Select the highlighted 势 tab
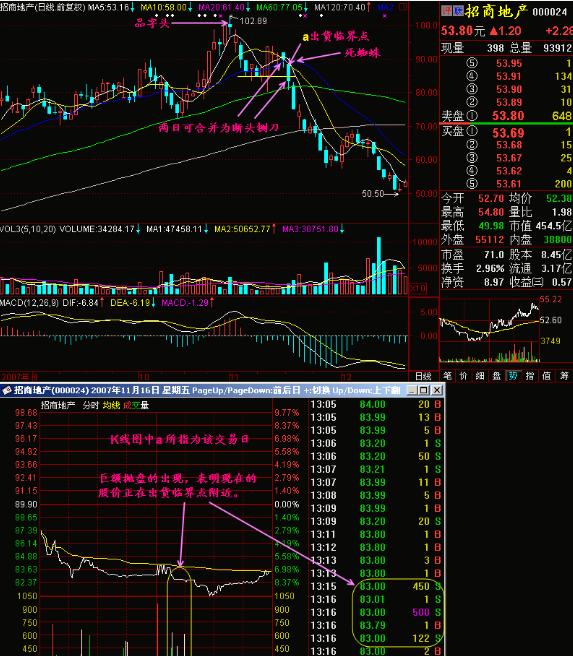The image size is (573, 656). point(513,376)
